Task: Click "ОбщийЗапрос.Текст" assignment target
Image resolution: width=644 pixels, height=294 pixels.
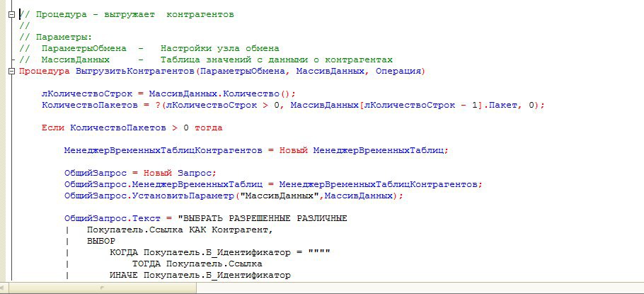Action: (x=112, y=219)
